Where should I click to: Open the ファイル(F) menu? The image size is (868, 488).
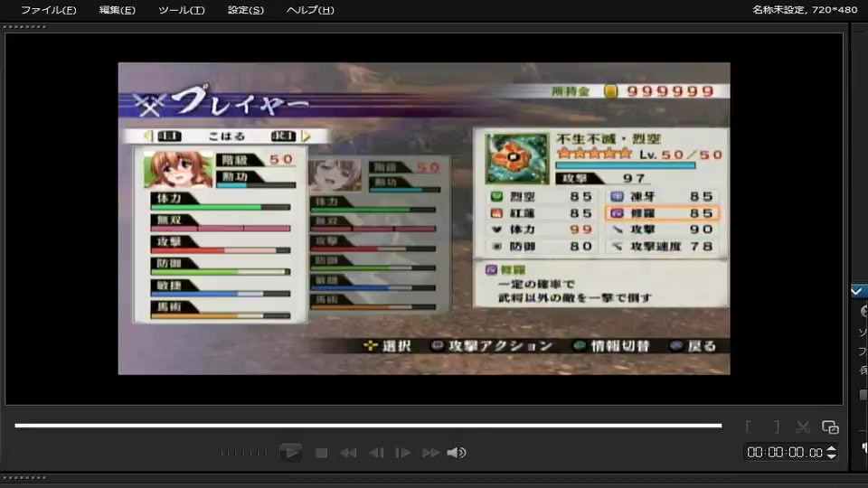(x=49, y=10)
